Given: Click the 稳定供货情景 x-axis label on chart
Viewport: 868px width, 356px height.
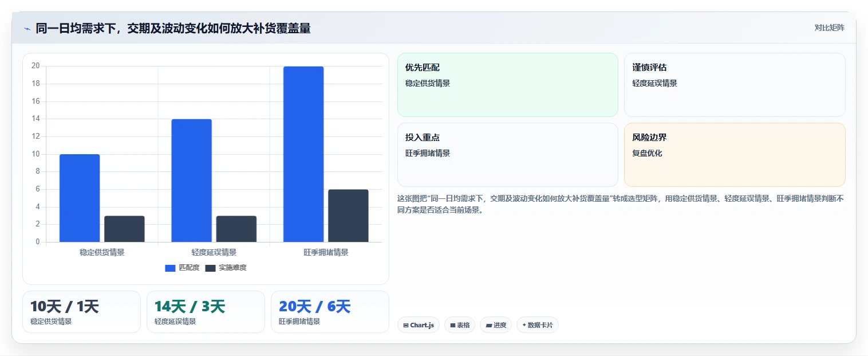Looking at the screenshot, I should (x=102, y=252).
